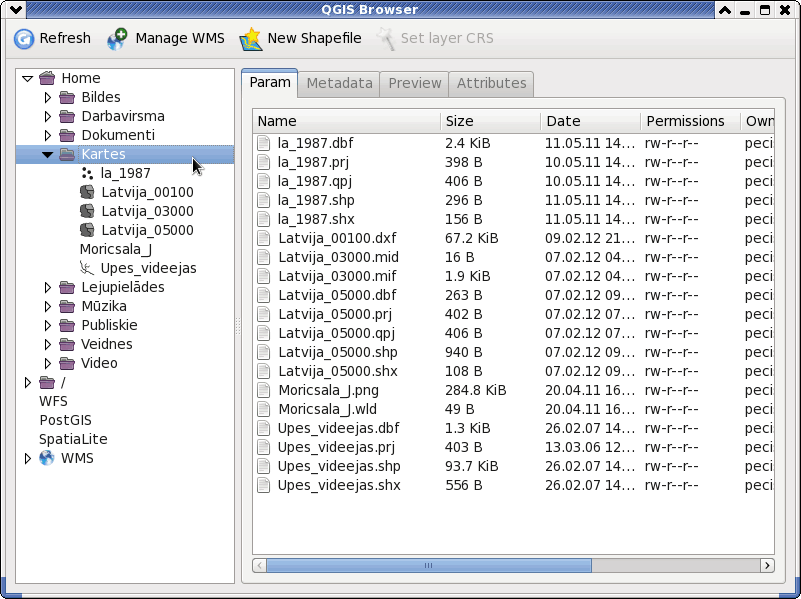Click the Darbavirsma folder icon
The width and height of the screenshot is (801, 599).
pos(67,116)
